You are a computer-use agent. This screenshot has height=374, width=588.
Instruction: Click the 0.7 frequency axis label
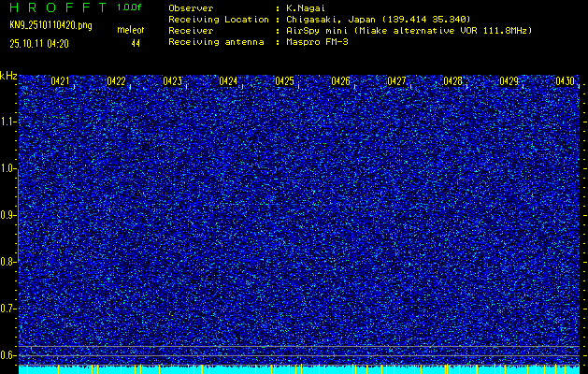click(x=8, y=309)
